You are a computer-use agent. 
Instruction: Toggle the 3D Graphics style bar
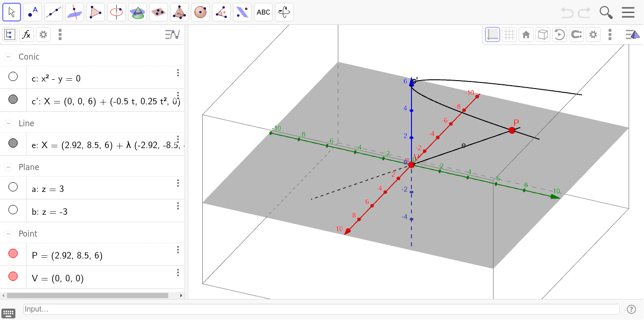click(632, 34)
